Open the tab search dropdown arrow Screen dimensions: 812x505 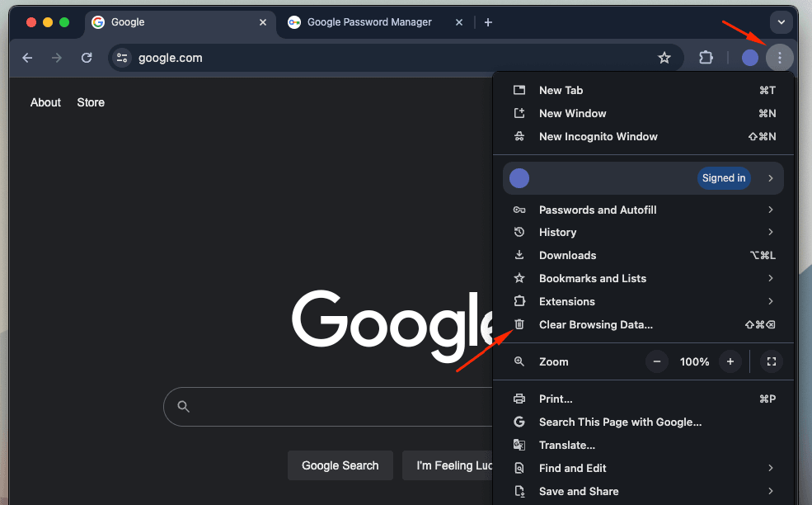click(x=781, y=22)
